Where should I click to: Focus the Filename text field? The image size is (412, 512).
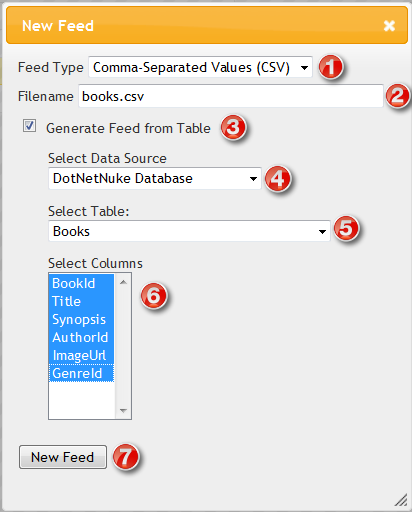coord(231,96)
